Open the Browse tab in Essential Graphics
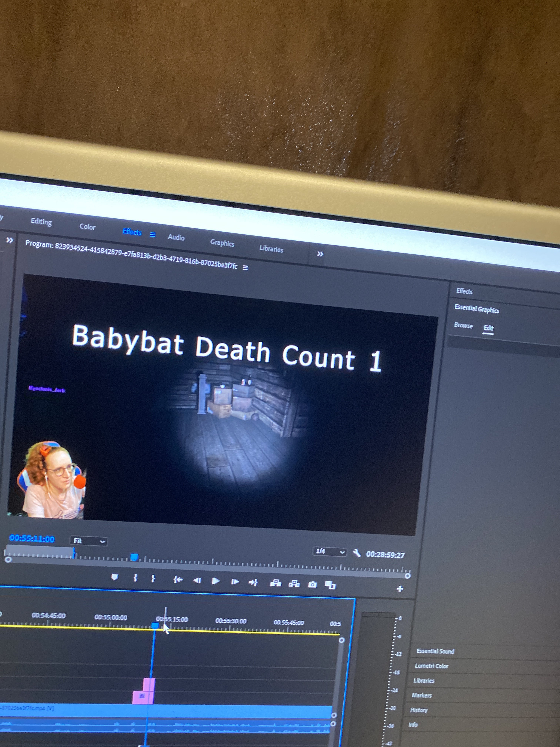This screenshot has width=560, height=747. (463, 325)
